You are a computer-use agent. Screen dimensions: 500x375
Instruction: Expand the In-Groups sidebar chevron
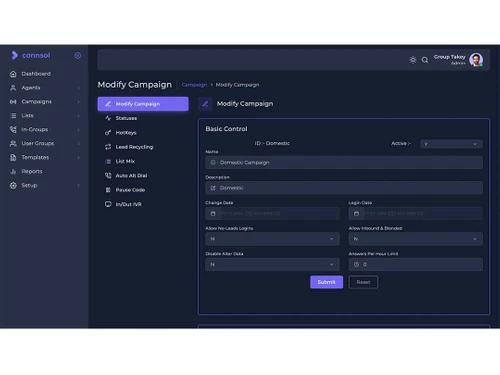79,130
